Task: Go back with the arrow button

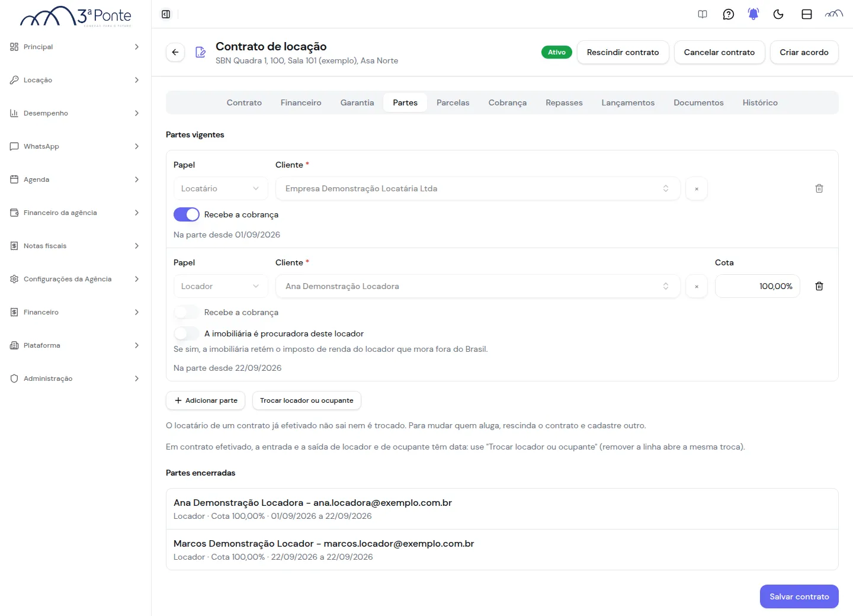Action: (175, 52)
